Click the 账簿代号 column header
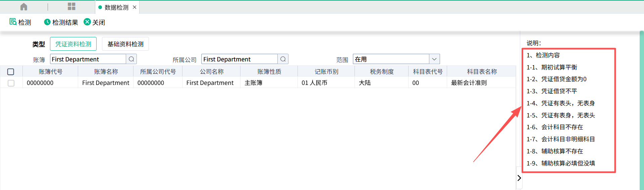 click(x=50, y=72)
